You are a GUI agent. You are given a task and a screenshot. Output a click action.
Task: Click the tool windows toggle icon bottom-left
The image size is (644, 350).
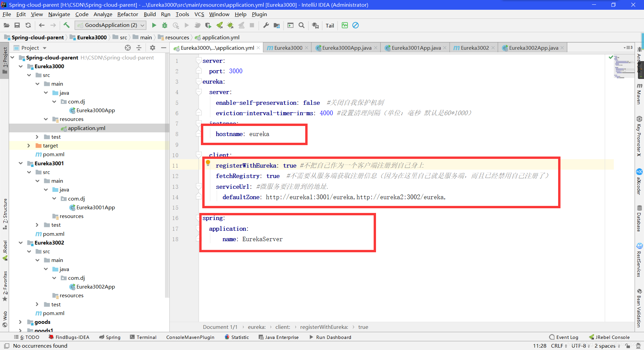point(6,346)
